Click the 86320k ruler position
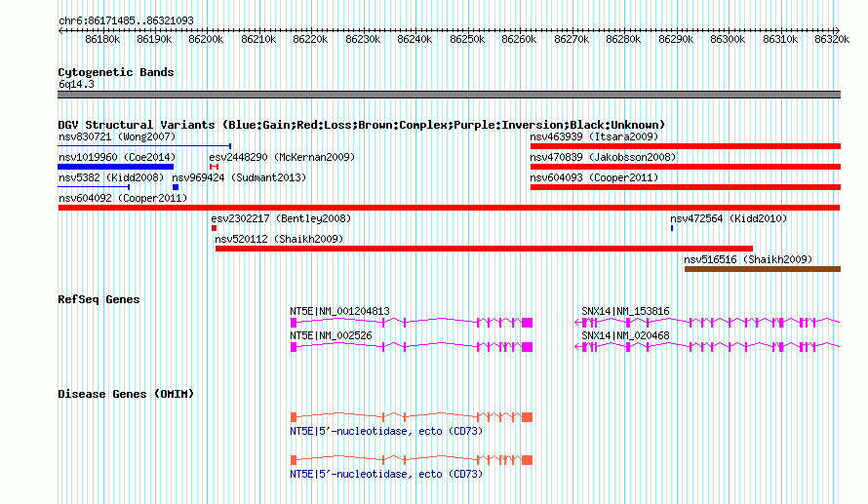Screen dimensions: 868x504 click(832, 39)
